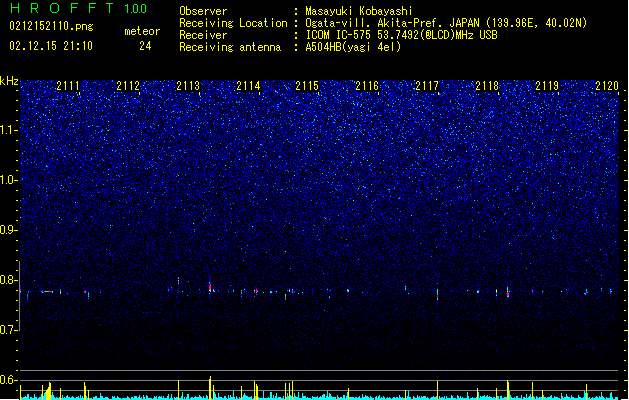Click the date stamp 02.12.15 21:10
The width and height of the screenshot is (629, 400).
click(x=51, y=46)
